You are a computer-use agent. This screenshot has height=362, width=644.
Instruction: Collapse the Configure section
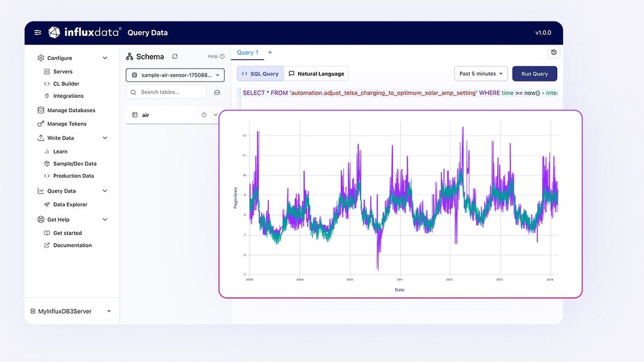(105, 58)
